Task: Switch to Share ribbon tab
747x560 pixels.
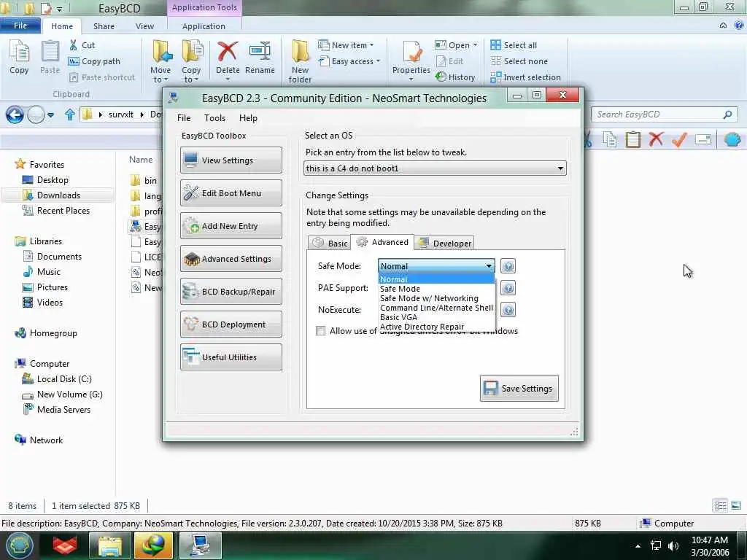Action: pos(104,26)
